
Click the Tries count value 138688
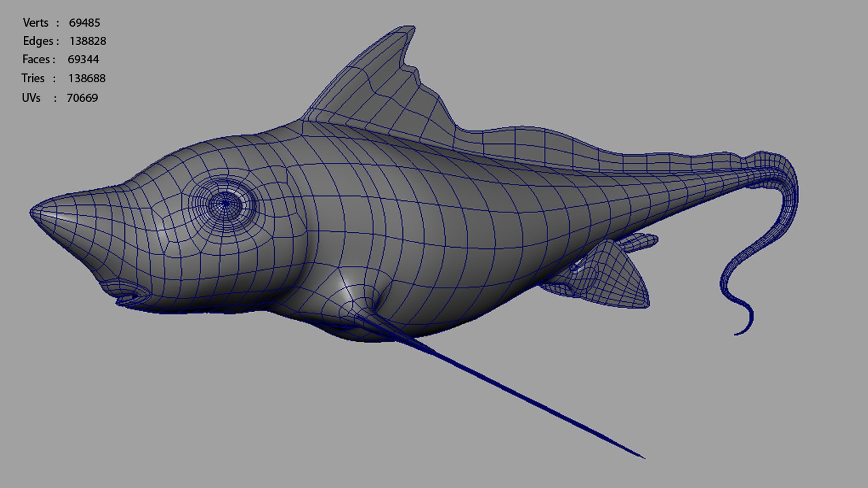[x=87, y=79]
